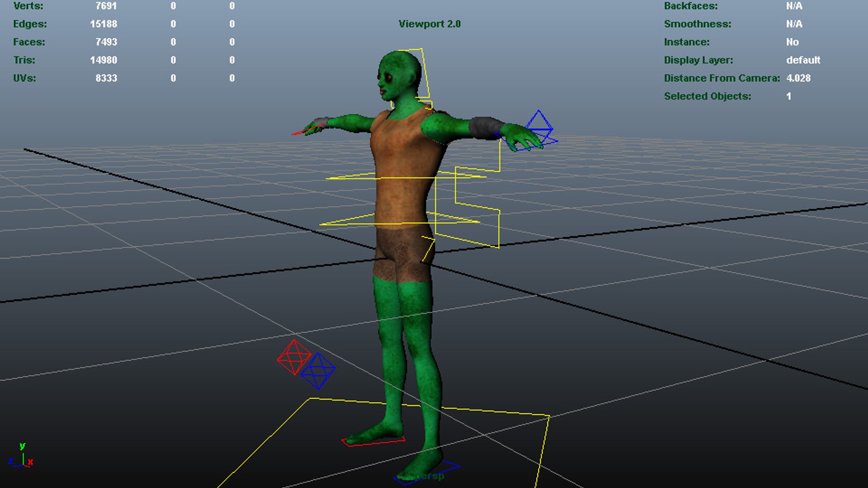The image size is (868, 488).
Task: Click the red diamond knee locator
Action: pos(294,357)
